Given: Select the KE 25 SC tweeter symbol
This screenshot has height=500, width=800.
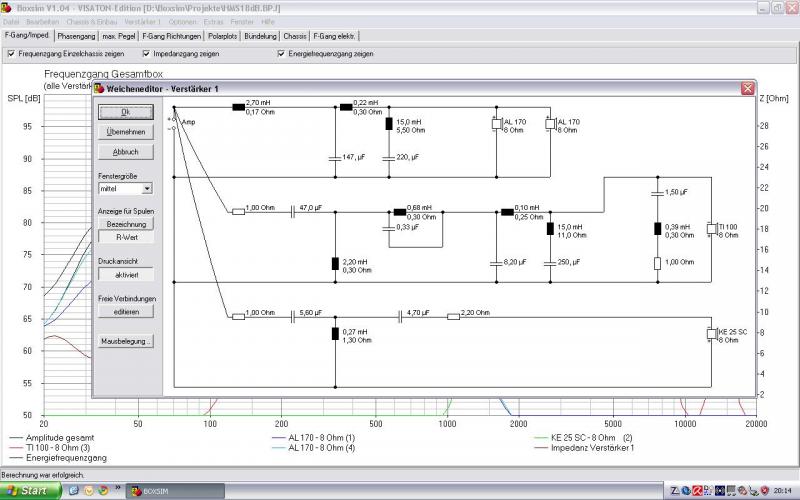Looking at the screenshot, I should click(712, 334).
